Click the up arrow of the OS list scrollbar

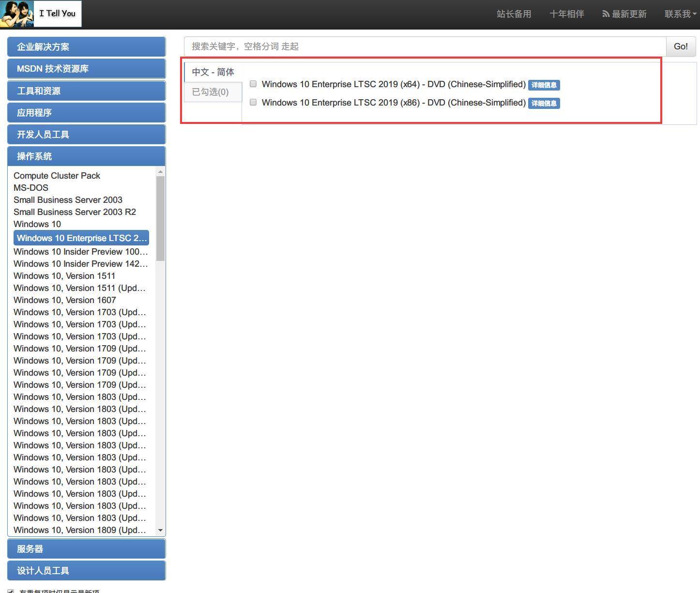coord(160,172)
